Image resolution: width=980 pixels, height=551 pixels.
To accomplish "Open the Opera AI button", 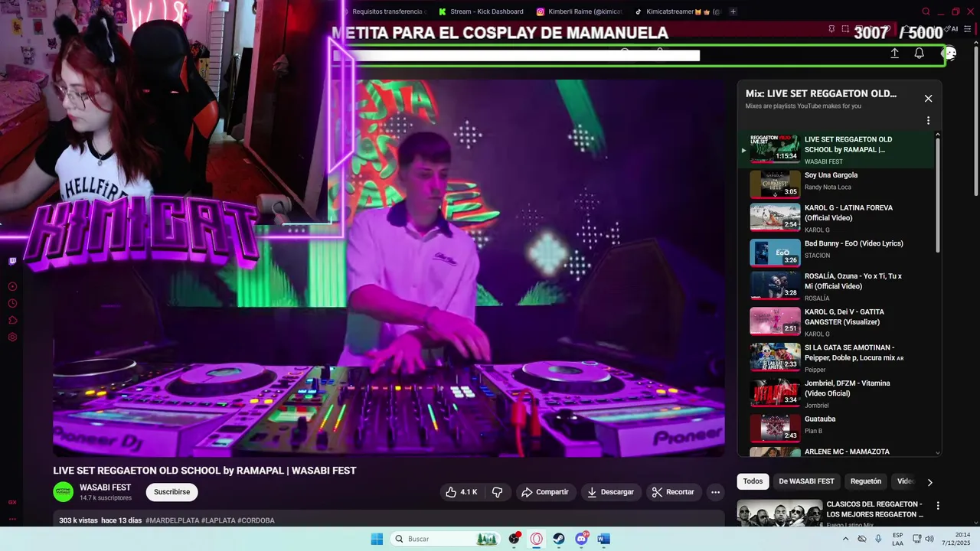I will point(952,29).
